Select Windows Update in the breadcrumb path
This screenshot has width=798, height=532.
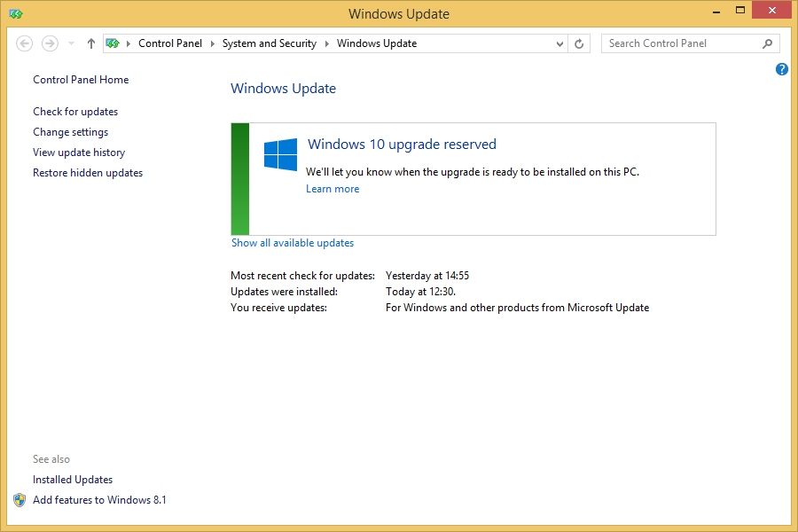(x=377, y=43)
